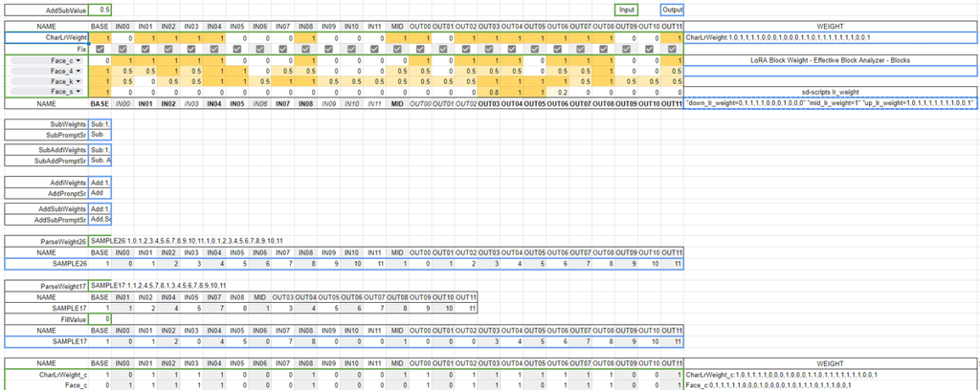Toggle the Fix checkbox under BASE column
980x390 pixels.
pos(100,48)
